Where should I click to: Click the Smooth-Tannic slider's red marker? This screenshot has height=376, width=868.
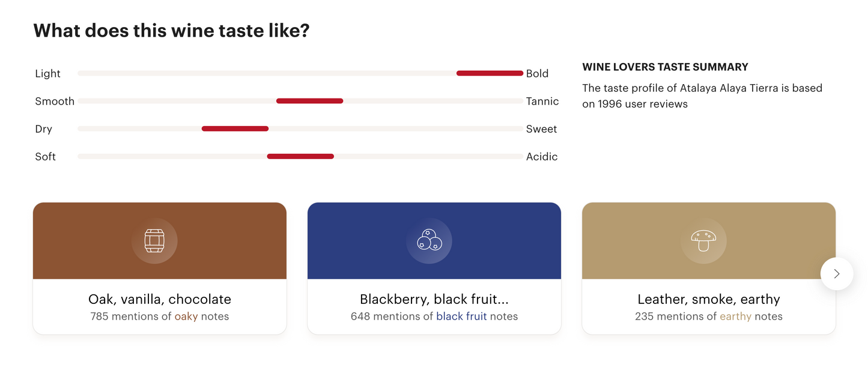point(309,101)
